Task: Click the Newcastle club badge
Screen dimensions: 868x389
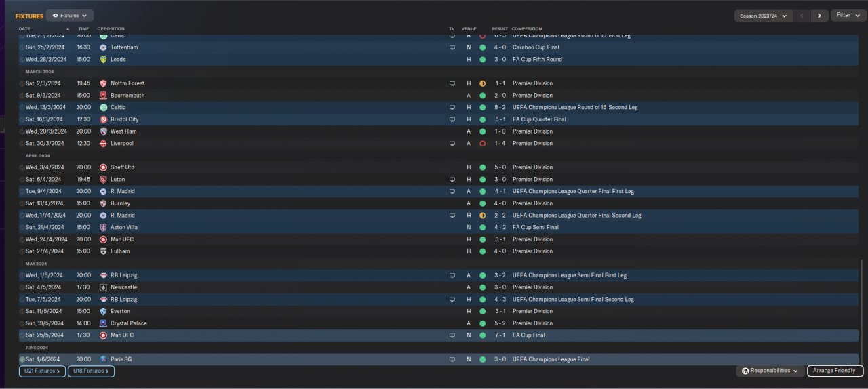Action: pyautogui.click(x=103, y=287)
